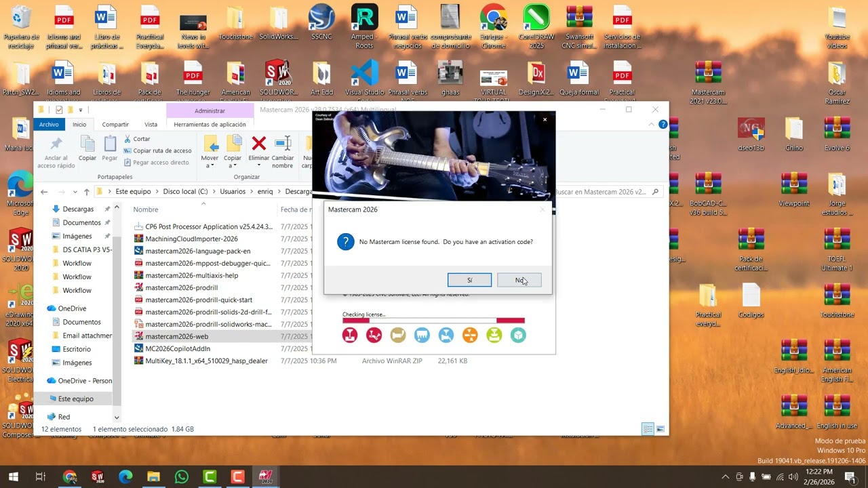Viewport: 868px width, 488px height.
Task: Select MultiKey_18.1.1_x64 hasp dealer archive
Action: (x=206, y=361)
